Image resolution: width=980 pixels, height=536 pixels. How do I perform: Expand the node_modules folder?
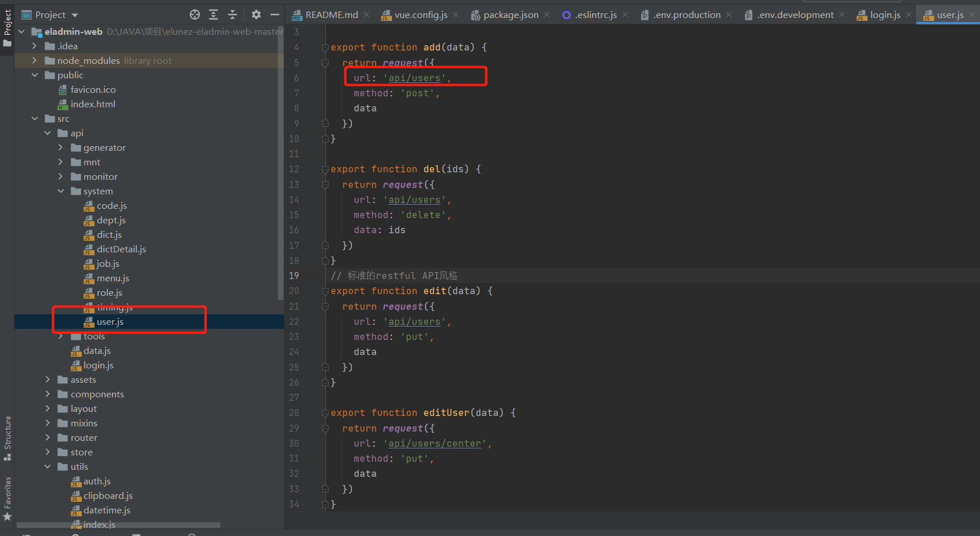[35, 60]
